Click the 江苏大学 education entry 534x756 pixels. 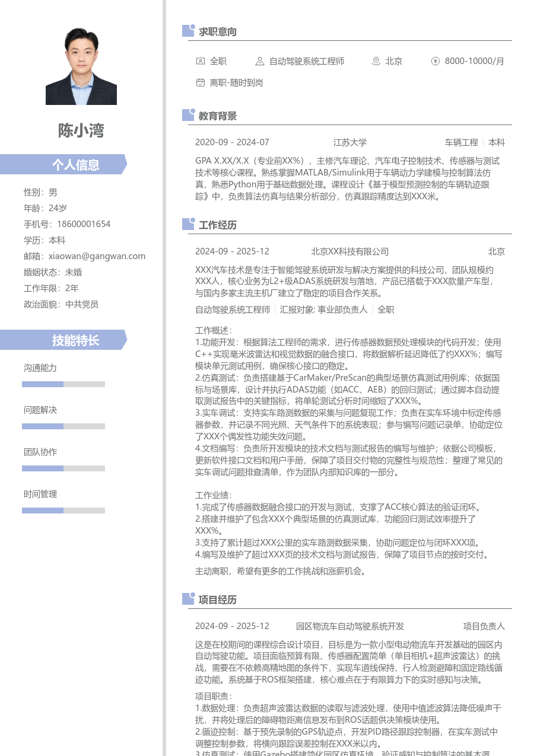pyautogui.click(x=350, y=142)
